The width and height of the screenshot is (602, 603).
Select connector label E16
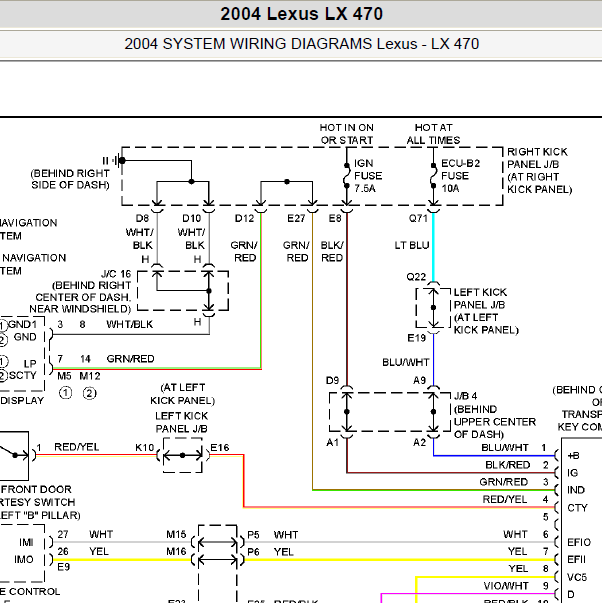pyautogui.click(x=220, y=448)
